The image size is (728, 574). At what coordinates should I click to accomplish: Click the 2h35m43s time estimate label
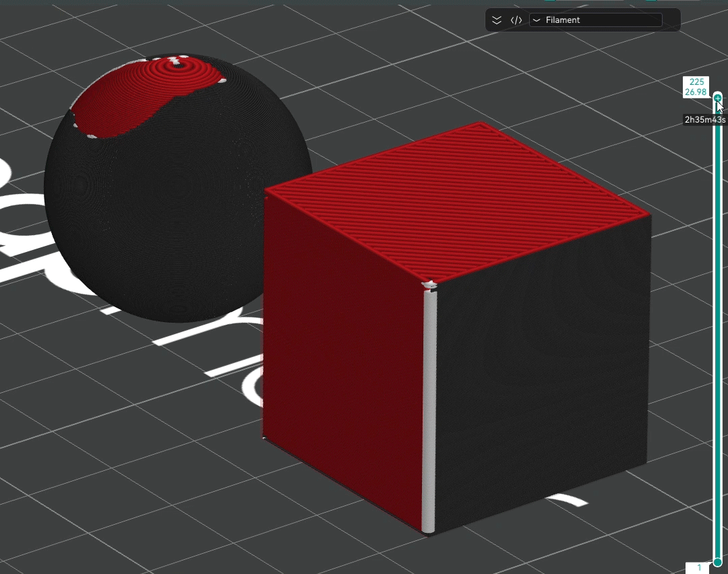coord(705,120)
